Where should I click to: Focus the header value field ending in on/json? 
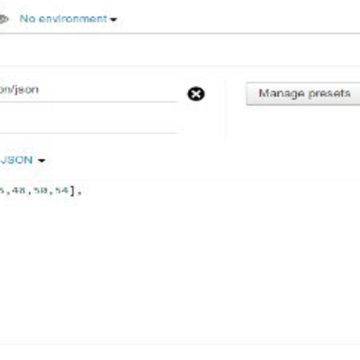click(x=88, y=90)
